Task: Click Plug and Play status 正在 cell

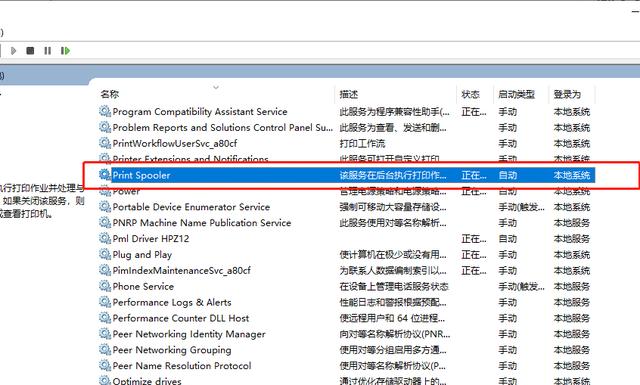Action: point(473,255)
